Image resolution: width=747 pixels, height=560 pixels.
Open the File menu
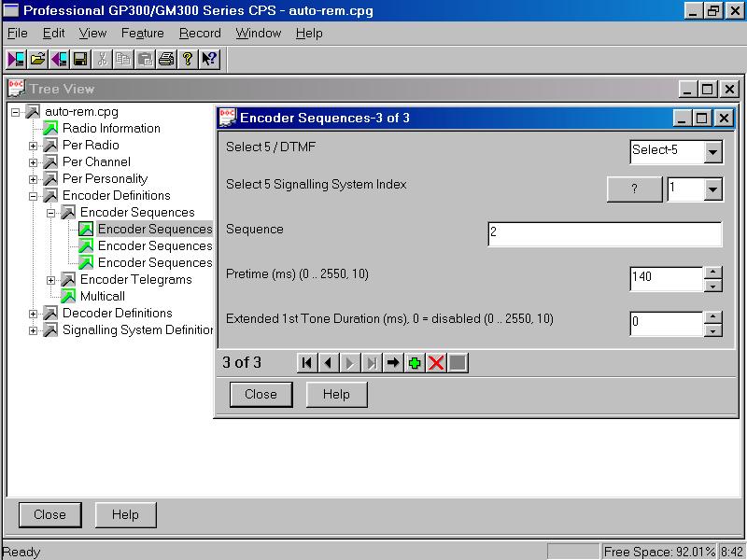(18, 34)
